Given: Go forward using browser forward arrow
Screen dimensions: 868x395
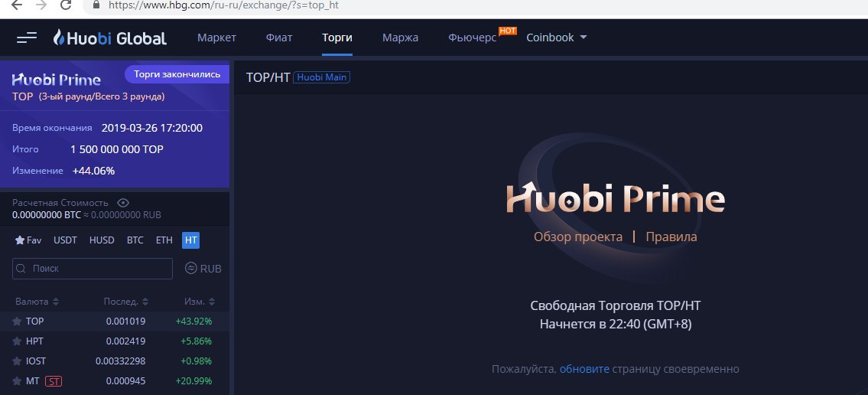Looking at the screenshot, I should click(41, 5).
